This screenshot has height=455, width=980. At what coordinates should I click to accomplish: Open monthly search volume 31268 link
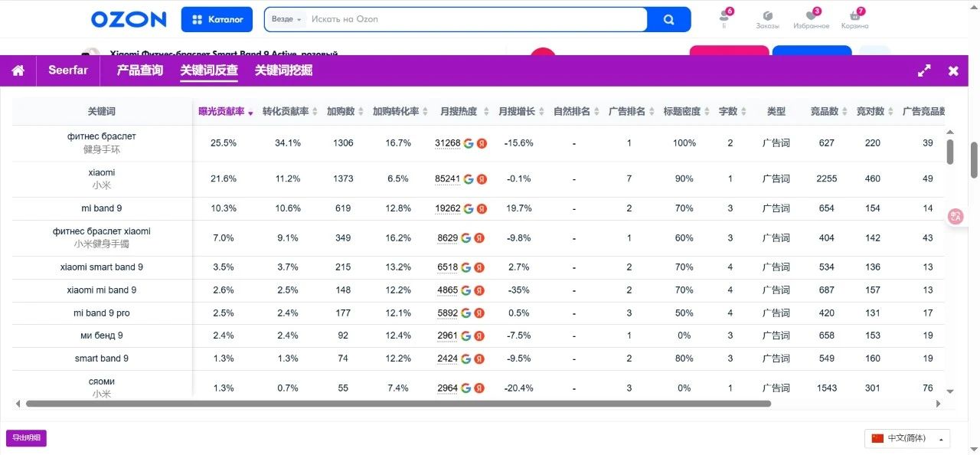(x=447, y=143)
